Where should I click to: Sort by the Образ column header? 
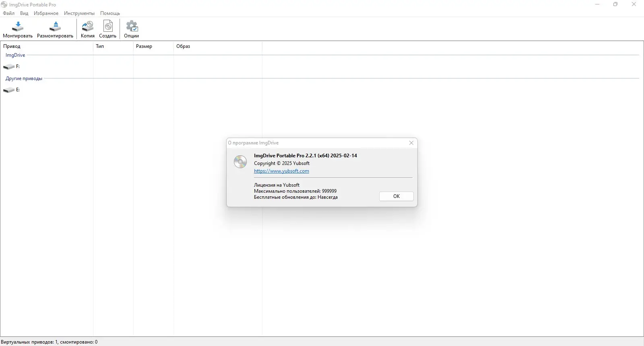pyautogui.click(x=218, y=46)
